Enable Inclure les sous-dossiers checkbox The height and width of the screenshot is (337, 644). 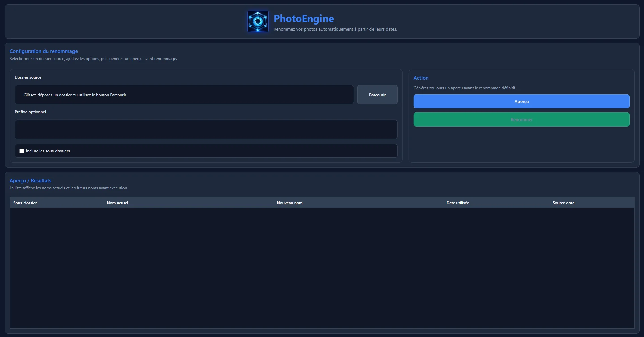[22, 151]
